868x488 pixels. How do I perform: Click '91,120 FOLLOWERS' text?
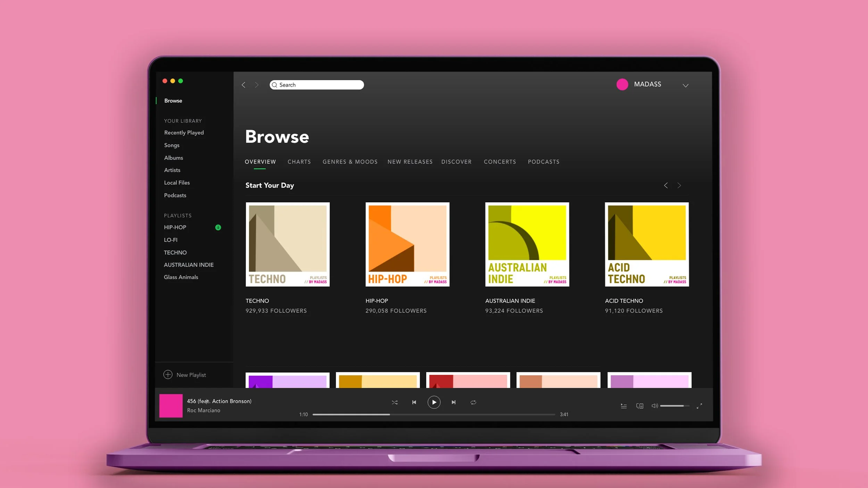pyautogui.click(x=634, y=311)
